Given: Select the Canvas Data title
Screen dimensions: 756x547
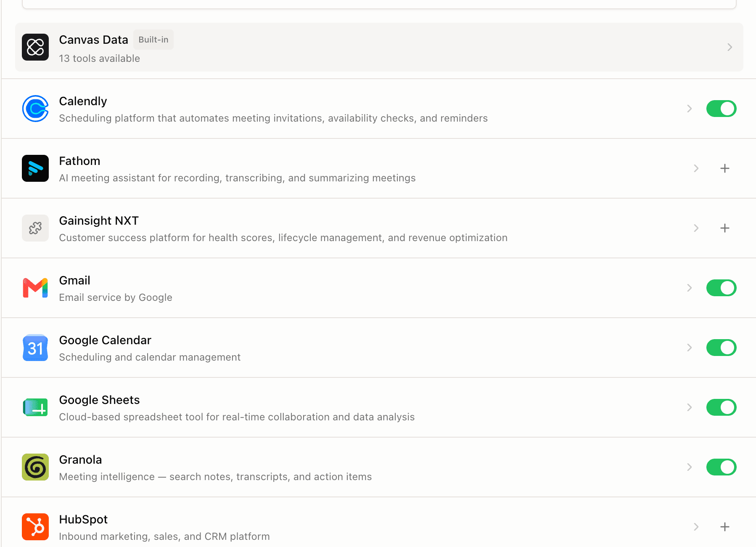Looking at the screenshot, I should [93, 40].
